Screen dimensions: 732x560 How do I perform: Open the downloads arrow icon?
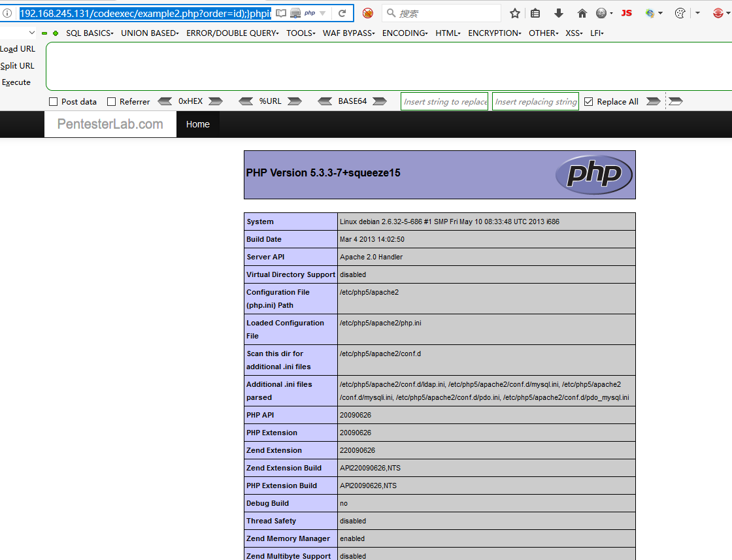pos(558,13)
